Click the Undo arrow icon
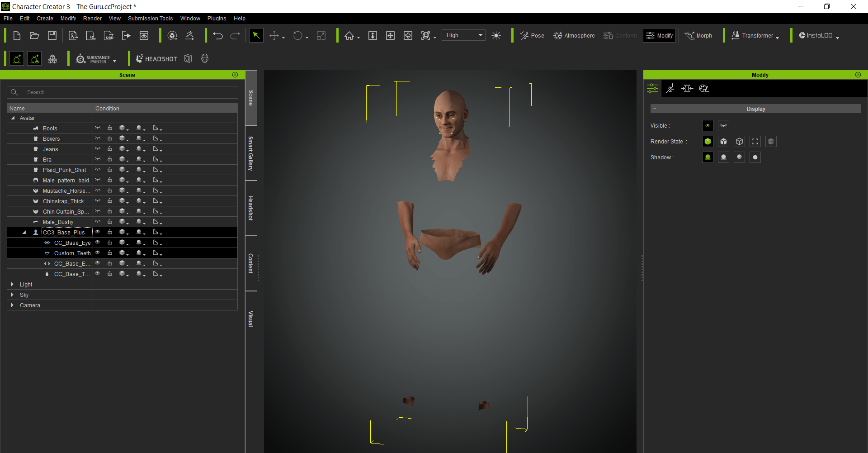The height and width of the screenshot is (453, 868). pyautogui.click(x=218, y=36)
